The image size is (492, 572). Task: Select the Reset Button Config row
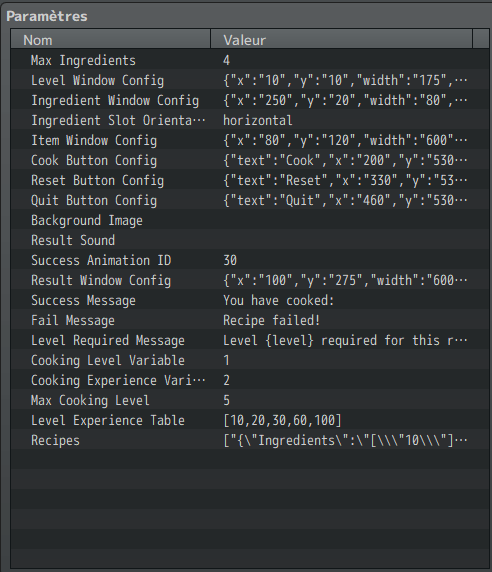[250, 181]
